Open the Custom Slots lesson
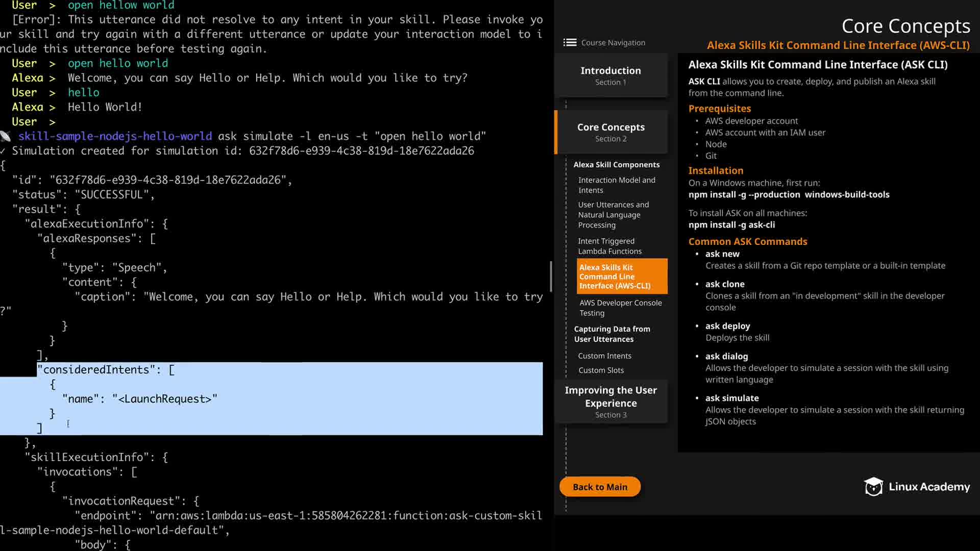The image size is (980, 551). click(x=601, y=370)
